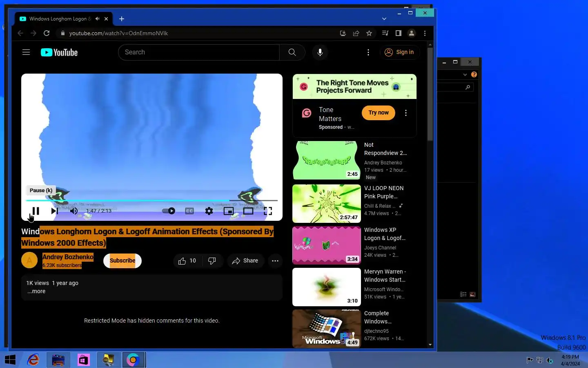This screenshot has height=368, width=588.
Task: Select the Windows Longhorn Logon tab
Action: pos(65,19)
